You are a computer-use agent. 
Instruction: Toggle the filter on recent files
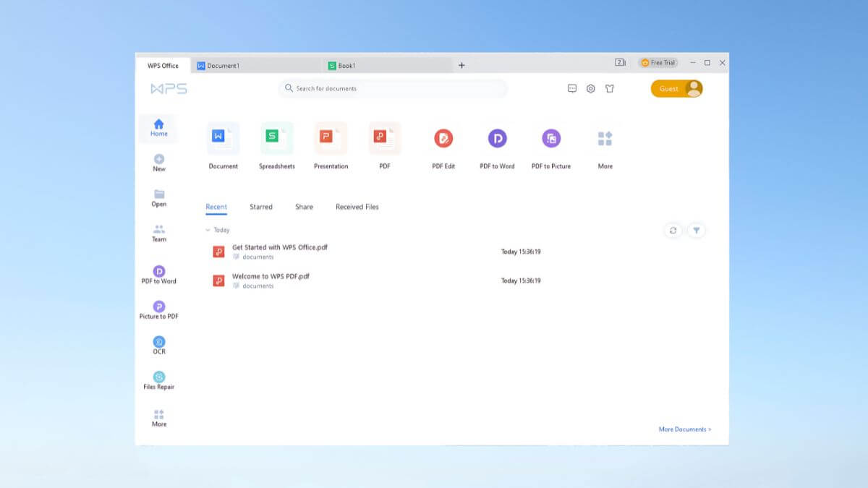[x=696, y=230]
